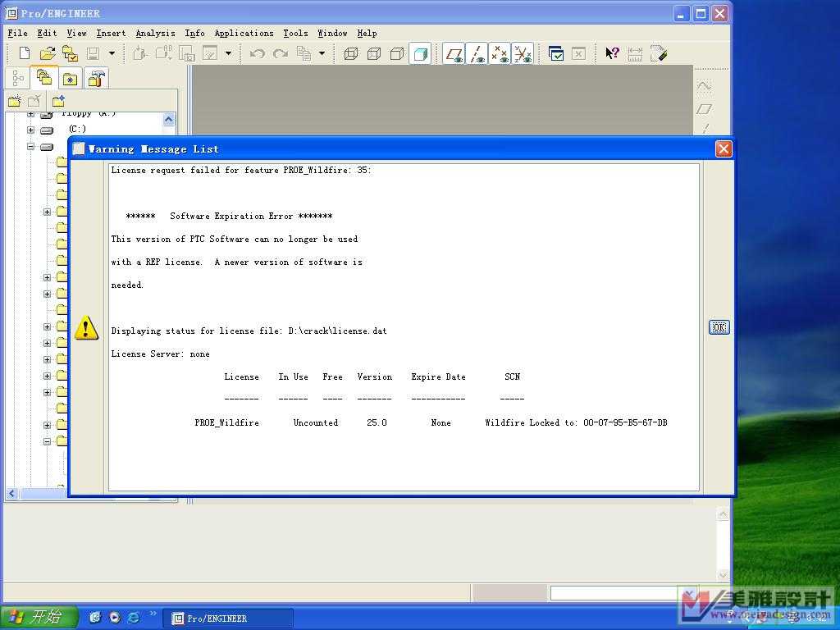
Task: Open the Insert menu
Action: (111, 33)
